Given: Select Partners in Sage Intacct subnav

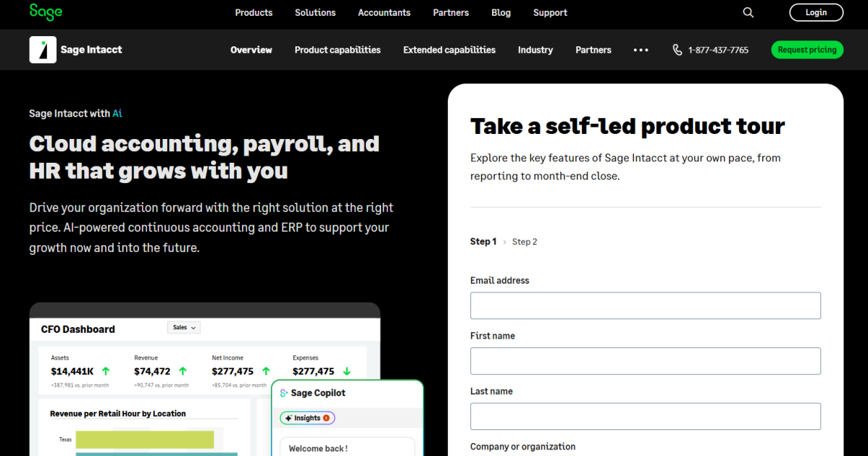Looking at the screenshot, I should pyautogui.click(x=593, y=50).
